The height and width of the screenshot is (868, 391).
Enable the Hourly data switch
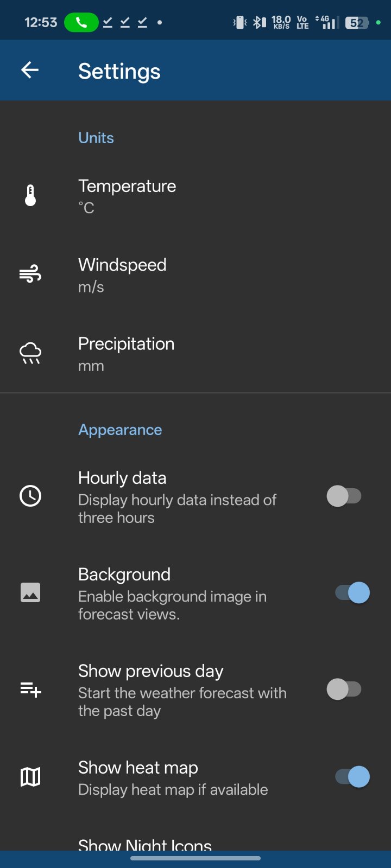[344, 496]
